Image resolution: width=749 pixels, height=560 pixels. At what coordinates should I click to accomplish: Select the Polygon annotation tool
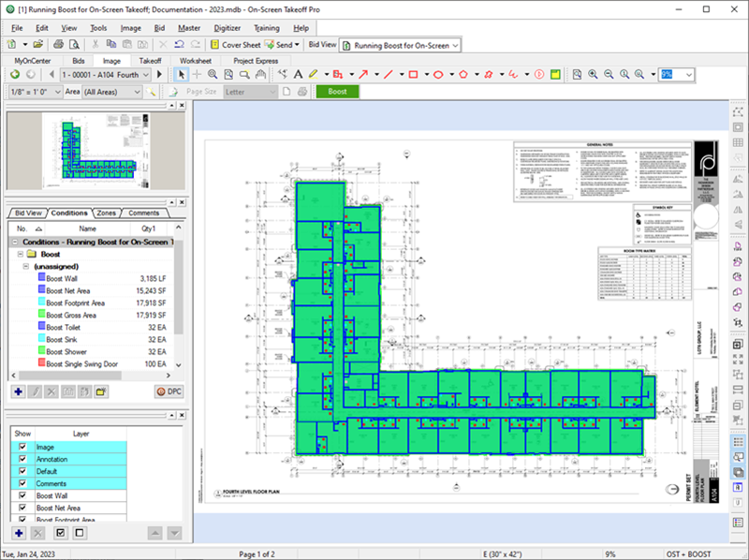463,75
